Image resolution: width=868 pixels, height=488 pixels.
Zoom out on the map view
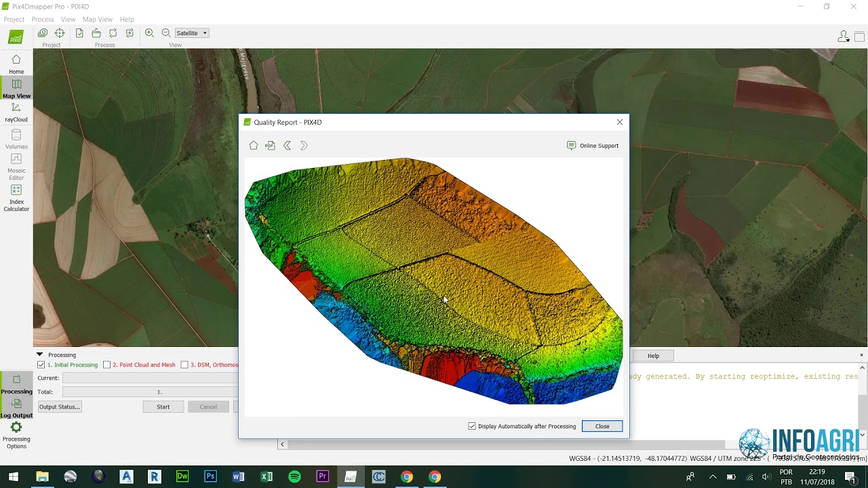click(x=165, y=33)
